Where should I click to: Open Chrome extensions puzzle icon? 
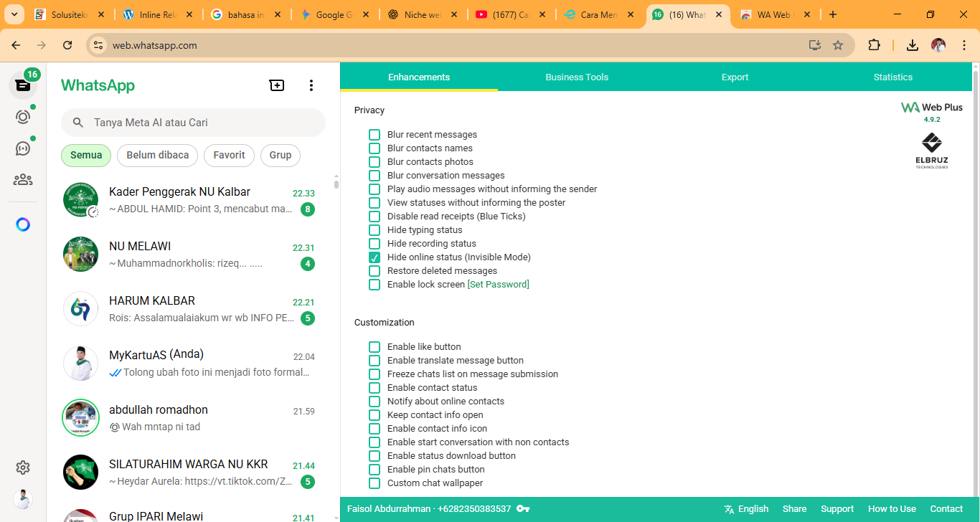point(875,44)
